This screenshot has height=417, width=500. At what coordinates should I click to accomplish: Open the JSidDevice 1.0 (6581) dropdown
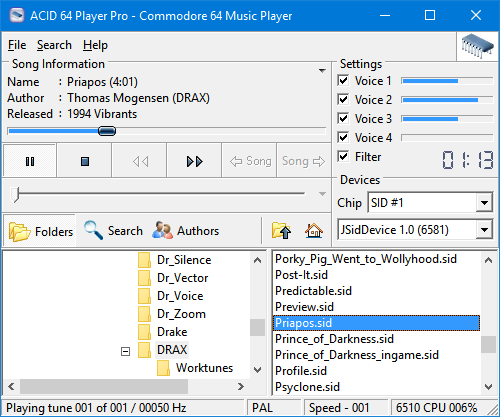click(484, 229)
